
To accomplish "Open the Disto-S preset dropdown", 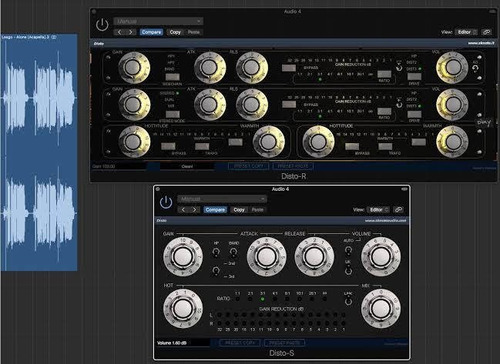I will click(x=222, y=199).
